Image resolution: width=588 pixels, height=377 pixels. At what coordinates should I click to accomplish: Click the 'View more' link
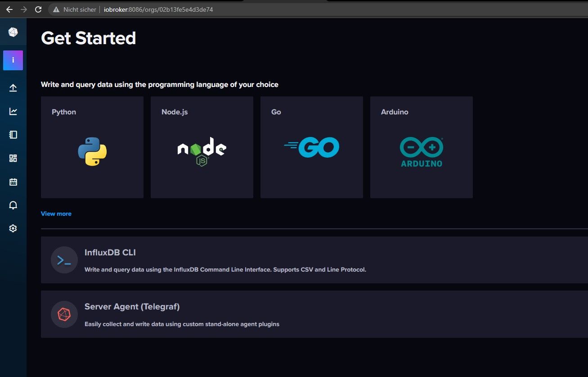tap(56, 213)
